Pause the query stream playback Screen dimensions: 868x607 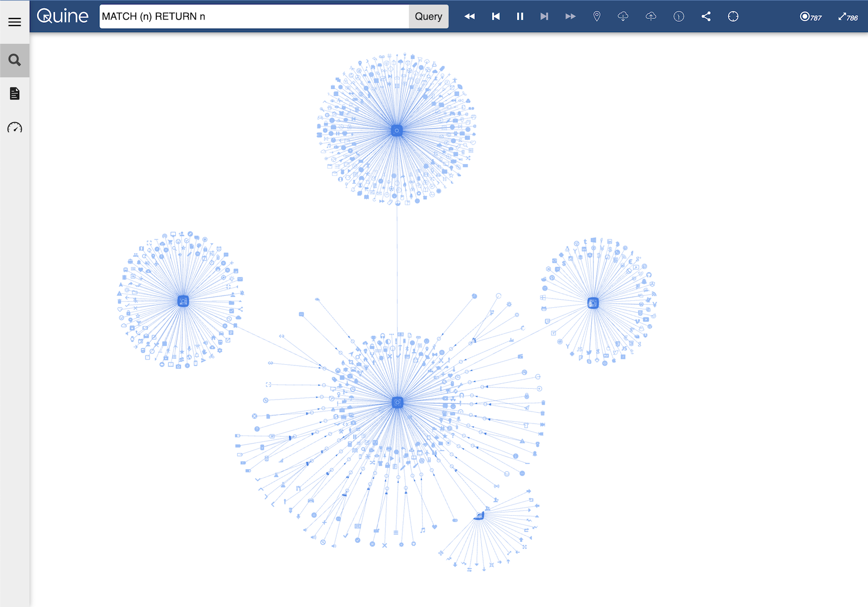coord(520,16)
